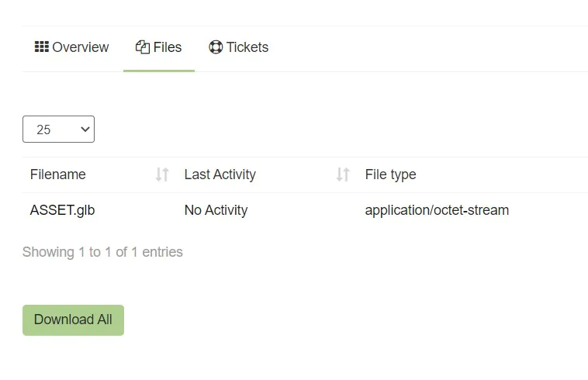Select the application/octet-stream cell

pos(437,210)
